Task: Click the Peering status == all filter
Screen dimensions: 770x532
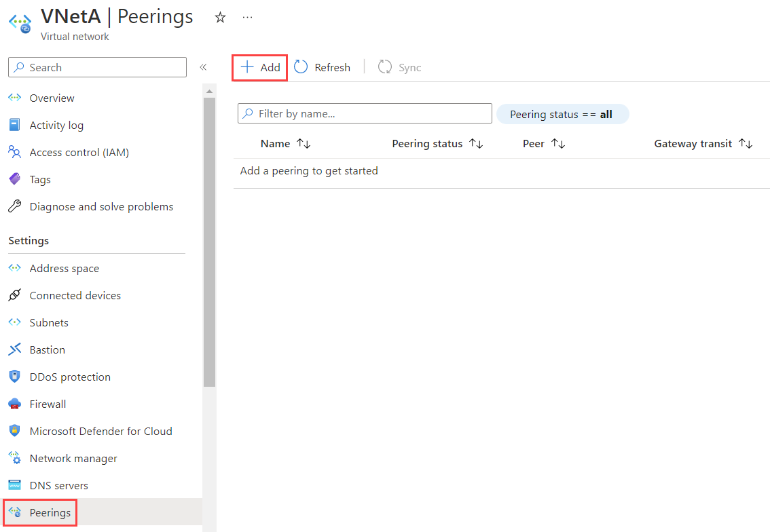Action: (x=562, y=114)
